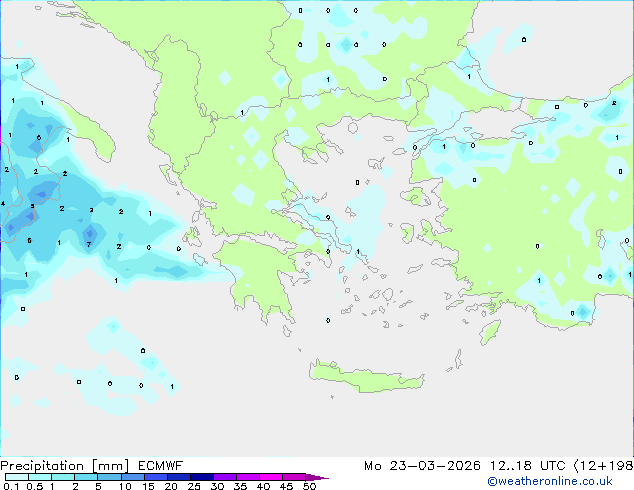The height and width of the screenshot is (490, 634).
Task: Select the 0.5–1 mm legend swatch
Action: (40, 477)
